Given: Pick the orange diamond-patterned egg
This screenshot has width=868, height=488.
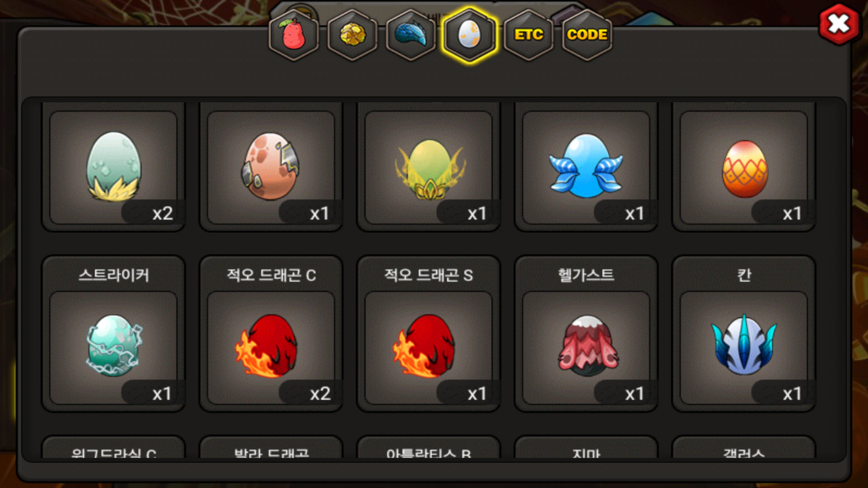Looking at the screenshot, I should [x=744, y=167].
